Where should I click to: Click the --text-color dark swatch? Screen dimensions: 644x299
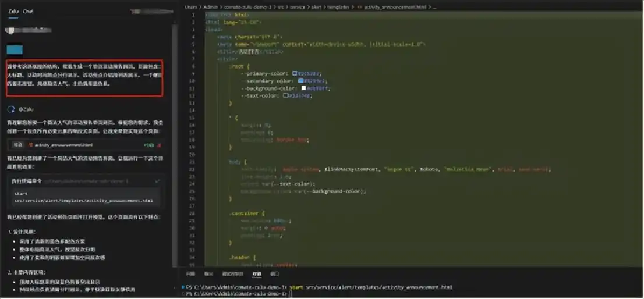[x=286, y=95]
